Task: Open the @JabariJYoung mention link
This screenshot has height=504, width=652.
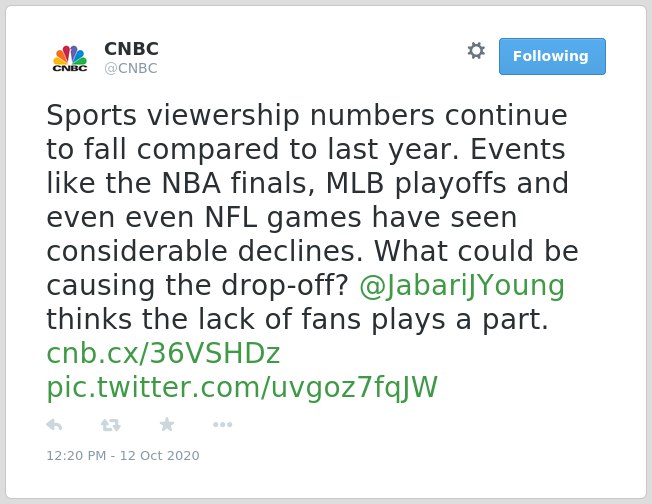Action: (x=462, y=286)
